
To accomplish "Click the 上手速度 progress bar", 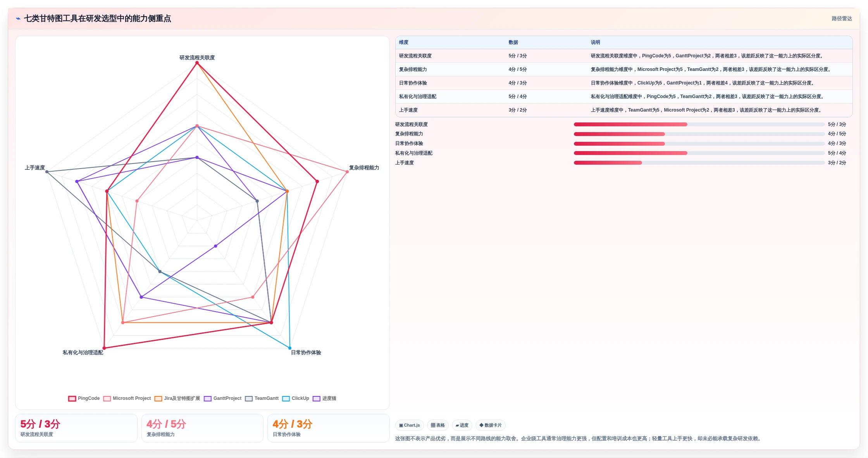I will [x=699, y=163].
